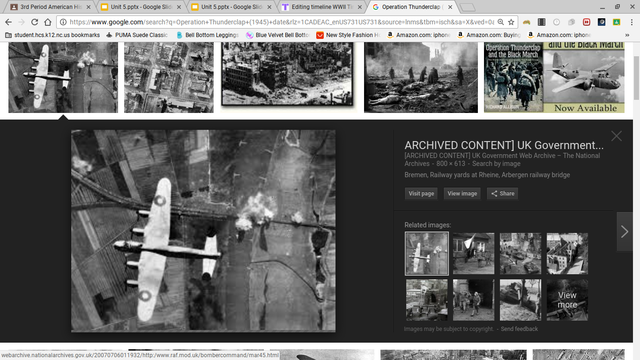This screenshot has width=640, height=360.
Task: Show the next image with right chevron
Action: tap(624, 231)
